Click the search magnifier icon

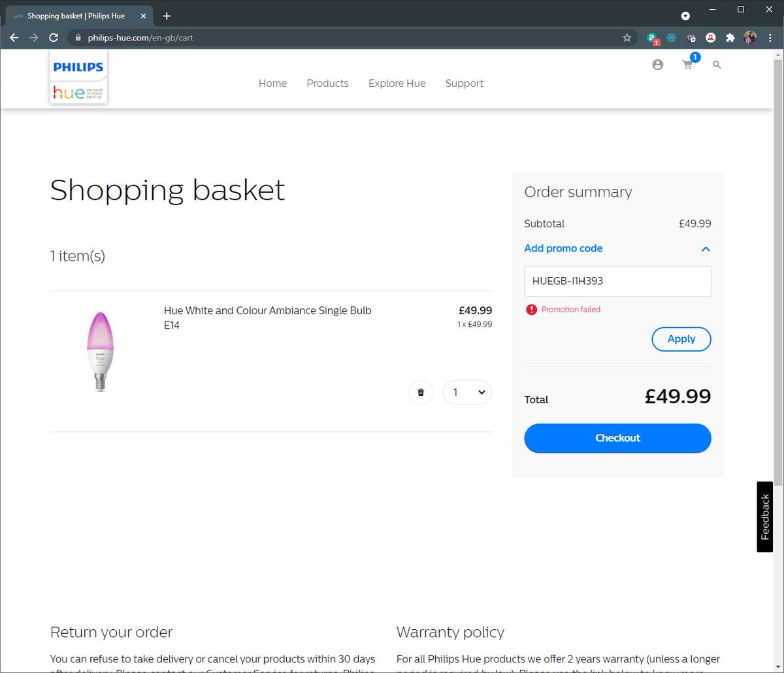717,65
